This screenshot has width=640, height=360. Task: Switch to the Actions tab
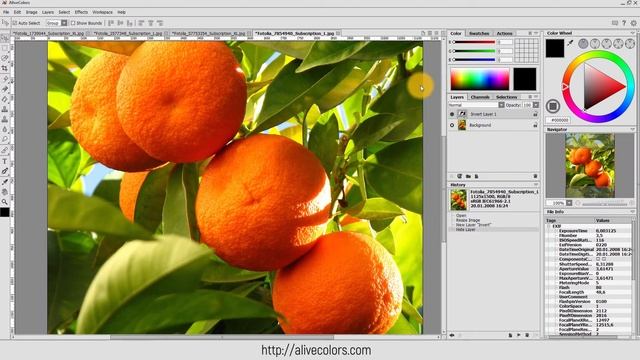pyautogui.click(x=504, y=33)
